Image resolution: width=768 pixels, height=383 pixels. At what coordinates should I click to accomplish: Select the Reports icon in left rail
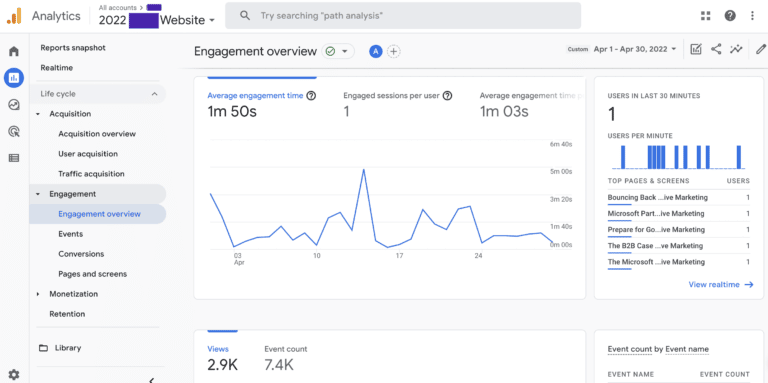[14, 77]
